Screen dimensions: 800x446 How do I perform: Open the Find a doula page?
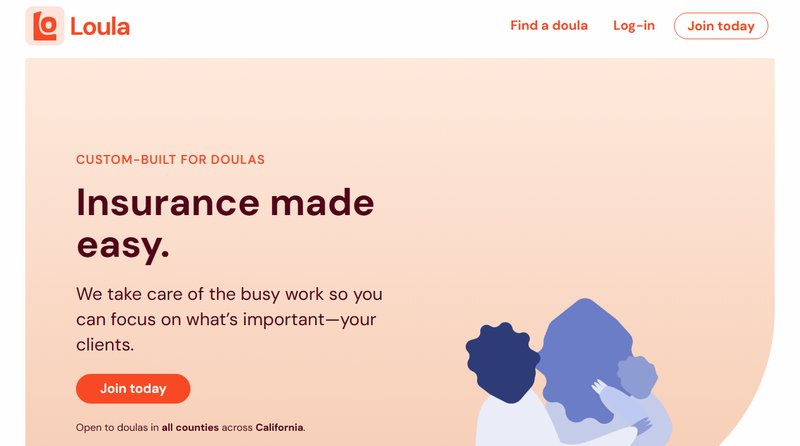pyautogui.click(x=549, y=25)
